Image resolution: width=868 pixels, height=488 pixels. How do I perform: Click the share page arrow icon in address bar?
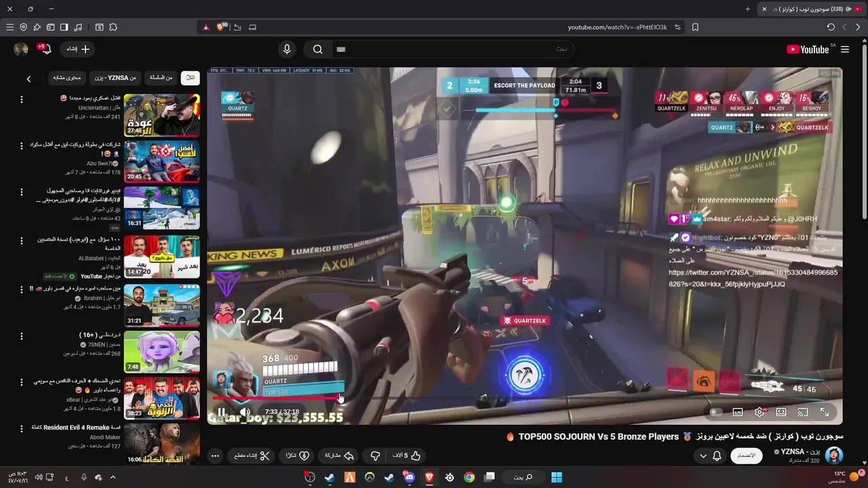coord(237,27)
